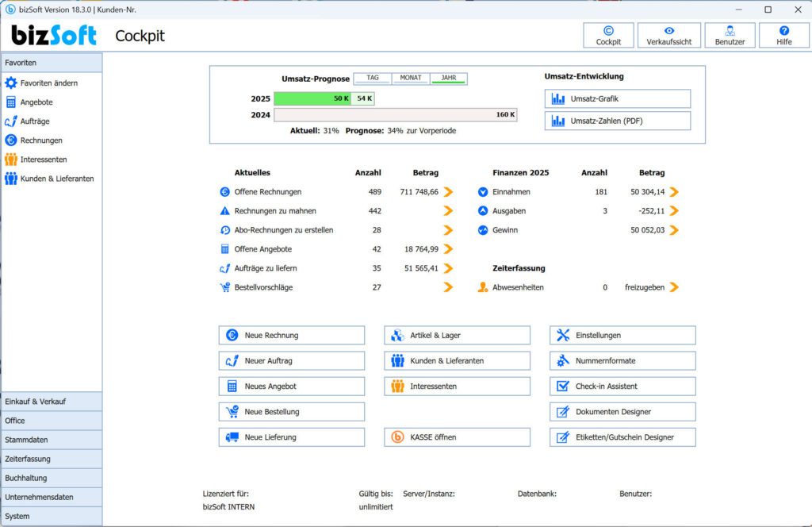The height and width of the screenshot is (527, 812).
Task: Expand the Unternehmensdaten sidebar section
Action: (52, 498)
